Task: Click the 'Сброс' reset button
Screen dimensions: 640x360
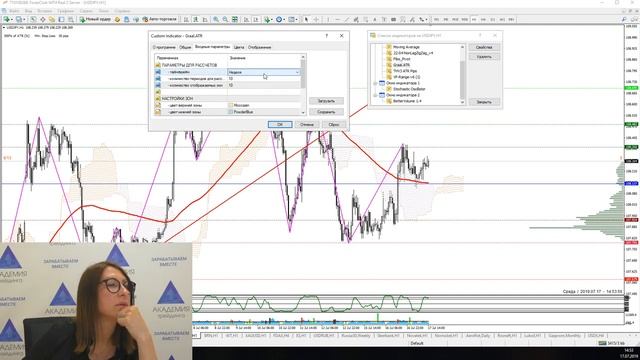Action: [334, 124]
